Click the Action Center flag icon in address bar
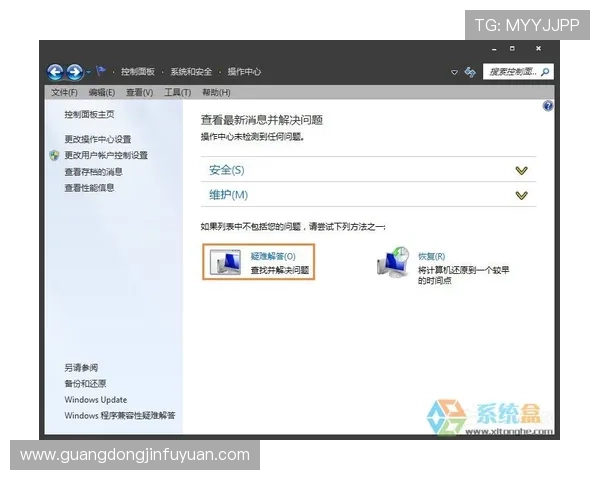The image size is (600, 480). [101, 71]
